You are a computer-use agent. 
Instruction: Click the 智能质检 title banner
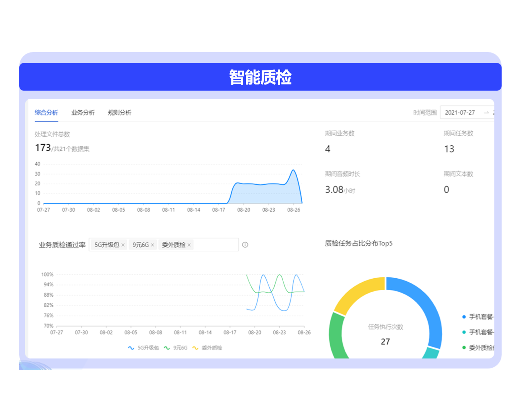[260, 77]
